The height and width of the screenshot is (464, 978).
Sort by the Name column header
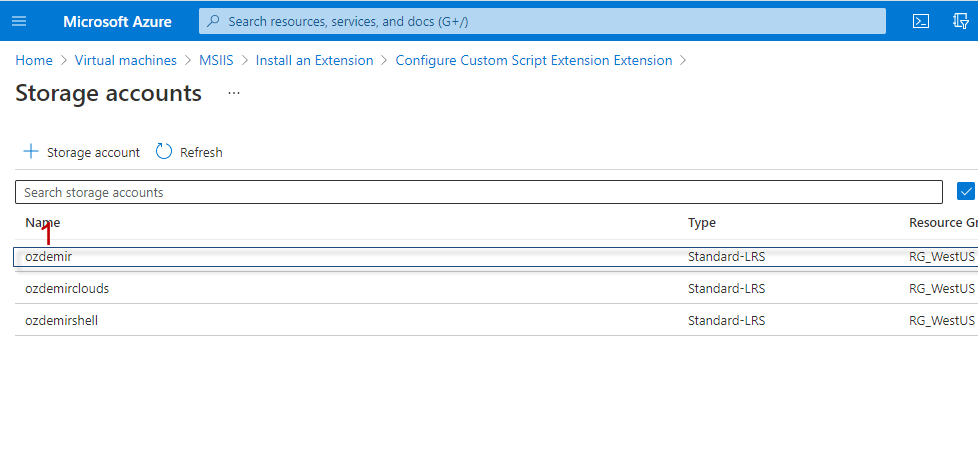(x=42, y=223)
